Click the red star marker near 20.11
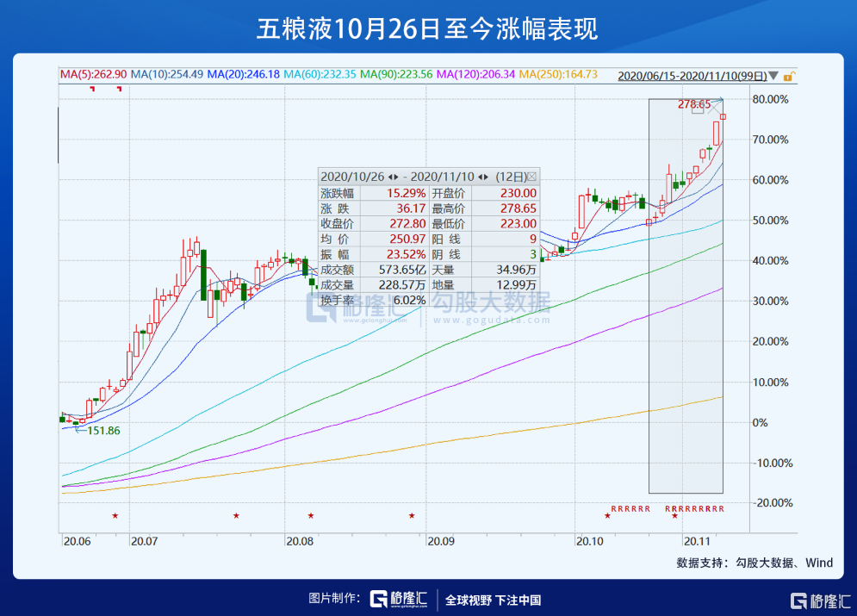 point(674,516)
